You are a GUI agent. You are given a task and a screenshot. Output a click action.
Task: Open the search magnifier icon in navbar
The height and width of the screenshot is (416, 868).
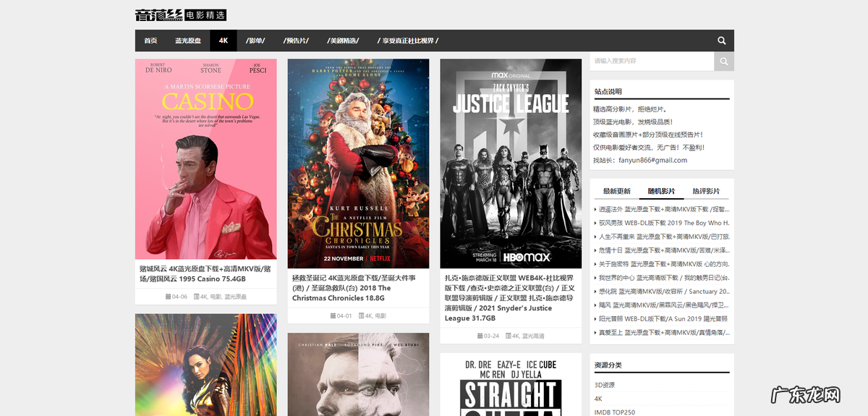pyautogui.click(x=722, y=41)
